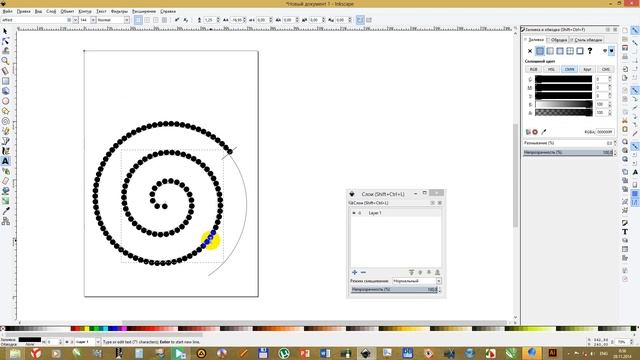Choose CMS color mode button
This screenshot has width=640, height=360.
point(605,69)
